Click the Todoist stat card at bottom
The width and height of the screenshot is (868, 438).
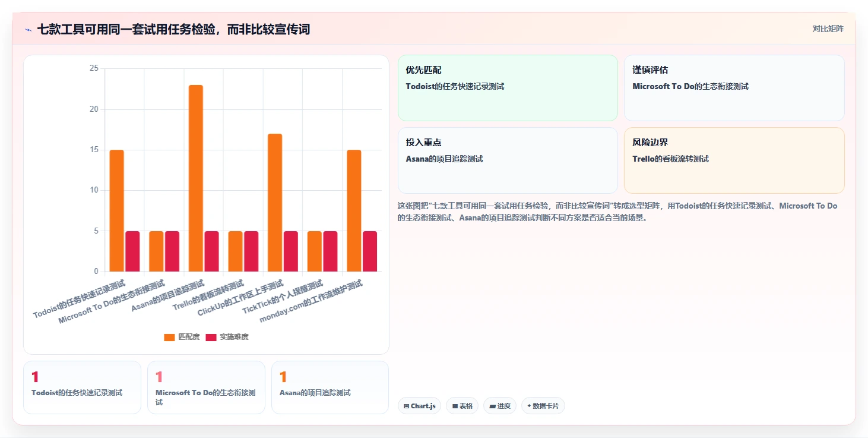[x=82, y=387]
